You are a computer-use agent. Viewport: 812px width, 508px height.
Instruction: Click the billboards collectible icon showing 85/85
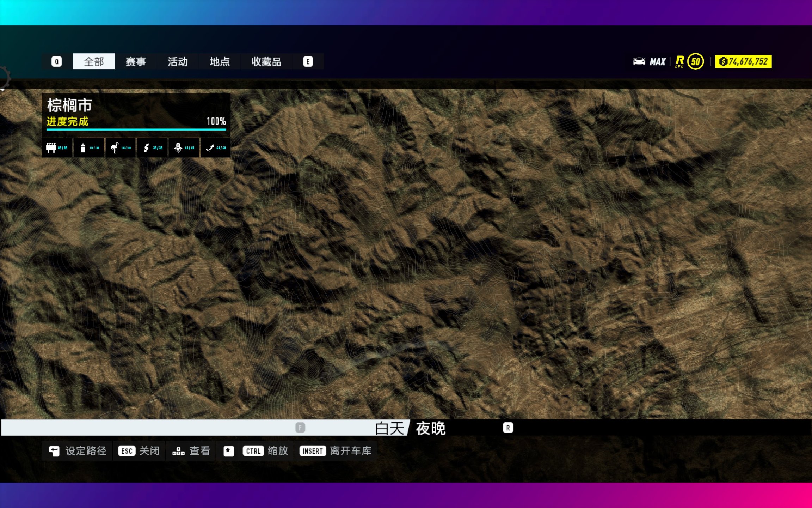pos(51,147)
